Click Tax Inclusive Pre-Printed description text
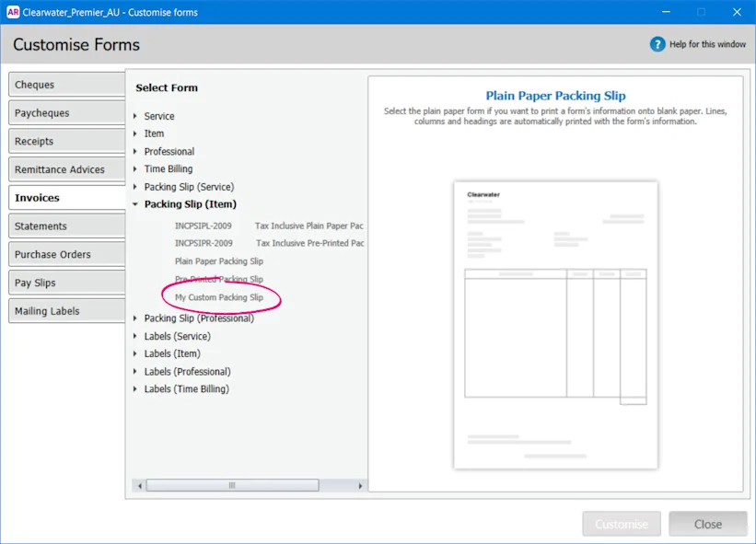The width and height of the screenshot is (756, 544). coord(310,243)
